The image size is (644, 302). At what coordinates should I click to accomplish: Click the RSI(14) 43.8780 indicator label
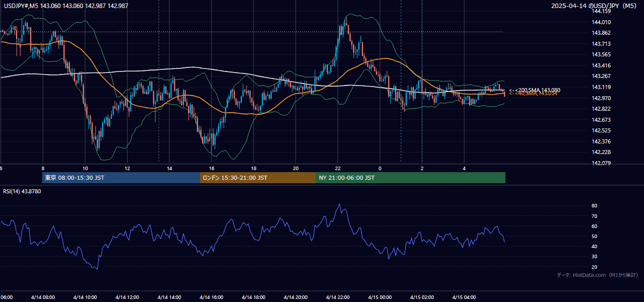(x=22, y=191)
